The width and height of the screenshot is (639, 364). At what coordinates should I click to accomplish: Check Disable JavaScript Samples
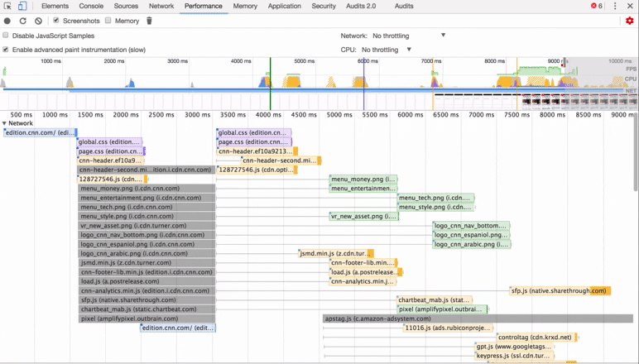(x=5, y=36)
